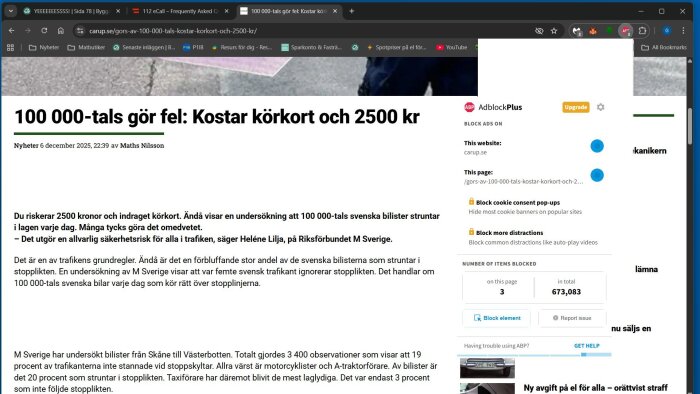700x394 pixels.
Task: Click the Adblock Plus logo in popup
Action: (x=469, y=107)
